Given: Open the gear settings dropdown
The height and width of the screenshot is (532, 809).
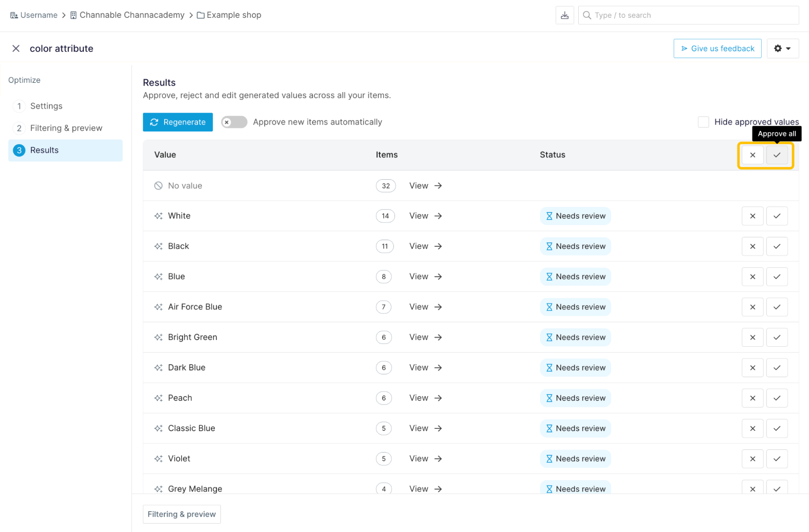Looking at the screenshot, I should (x=782, y=49).
